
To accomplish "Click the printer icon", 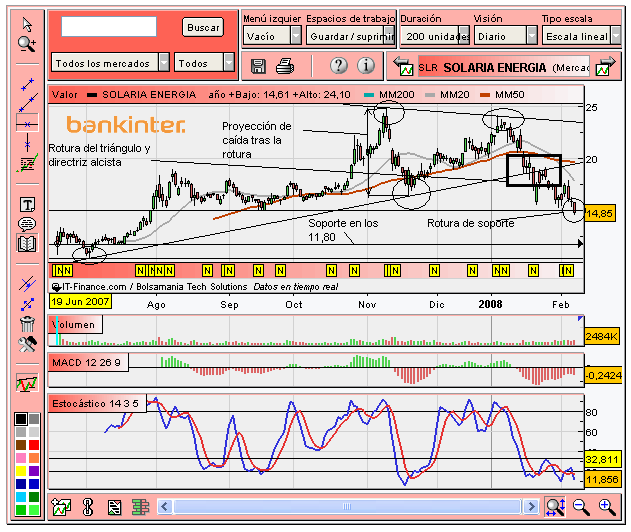I will tap(285, 66).
